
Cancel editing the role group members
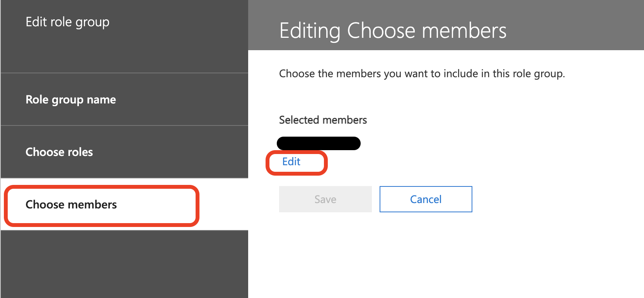[426, 199]
